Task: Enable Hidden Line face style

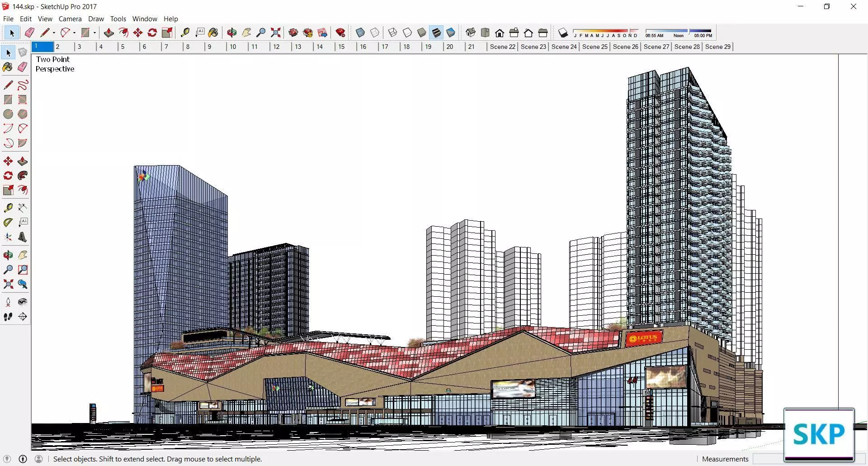Action: [407, 33]
